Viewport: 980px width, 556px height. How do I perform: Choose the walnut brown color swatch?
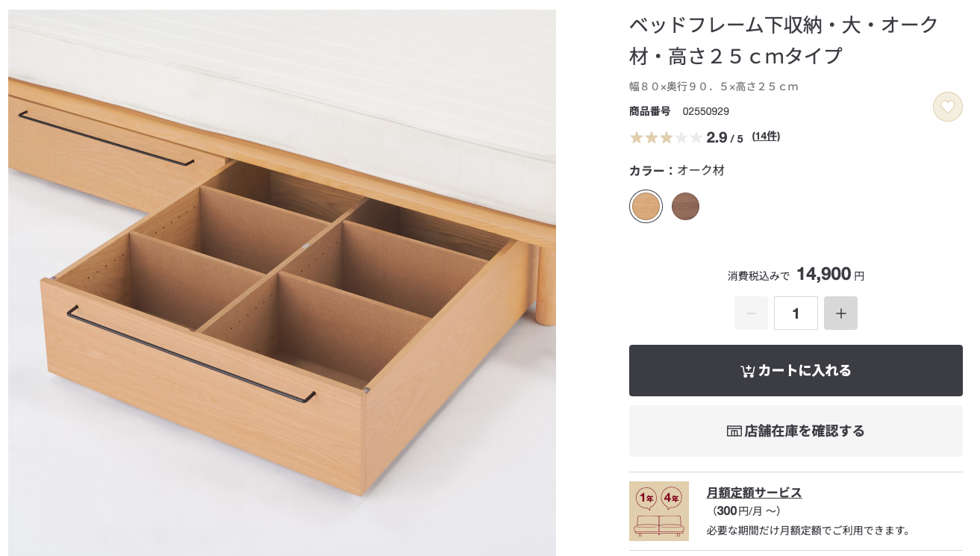[x=685, y=206]
